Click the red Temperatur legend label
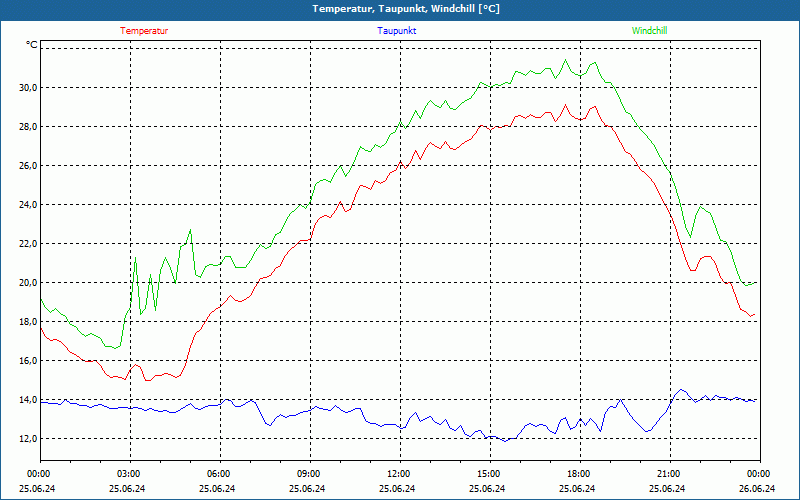The height and width of the screenshot is (500, 800). (144, 31)
